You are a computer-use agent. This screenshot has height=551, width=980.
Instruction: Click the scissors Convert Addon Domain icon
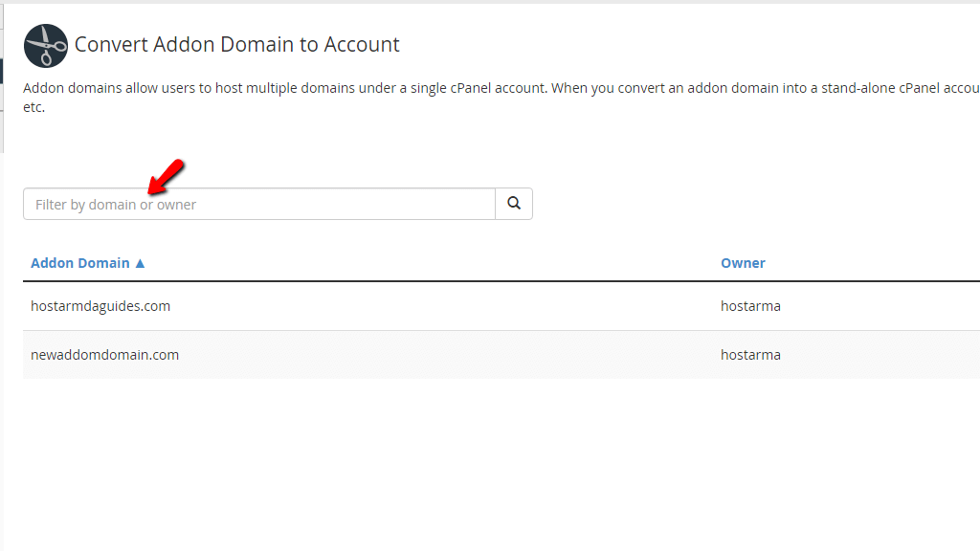pos(46,46)
